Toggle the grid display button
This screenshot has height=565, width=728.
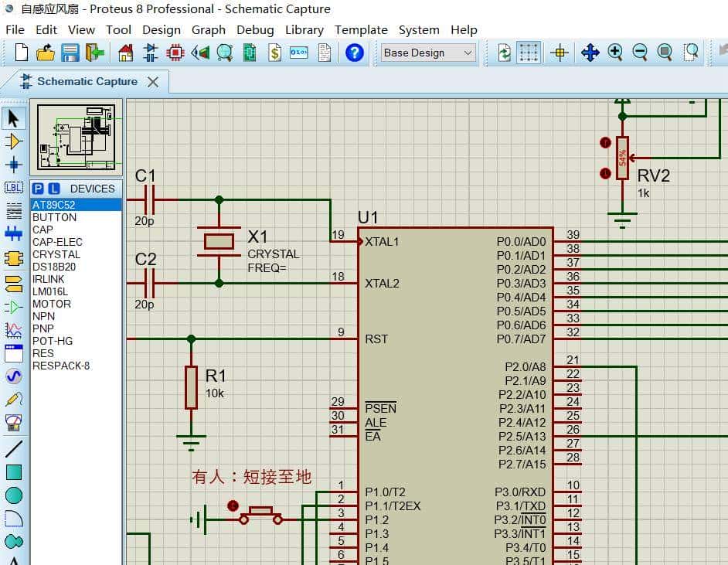[x=529, y=53]
